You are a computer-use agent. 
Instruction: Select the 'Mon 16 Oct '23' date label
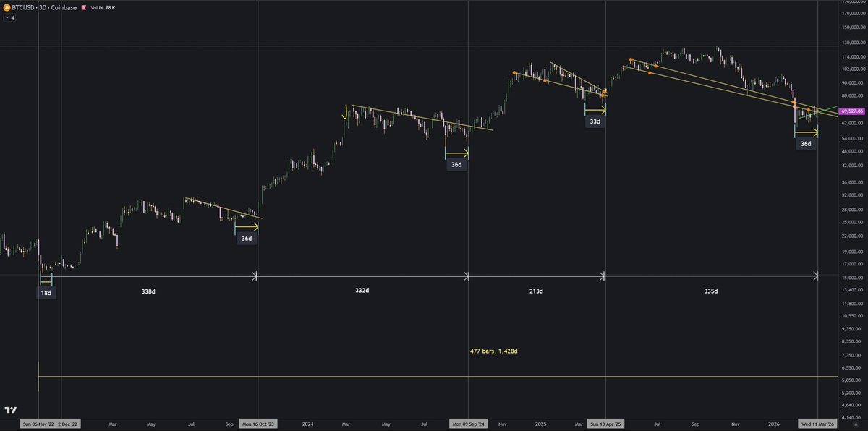(x=258, y=424)
